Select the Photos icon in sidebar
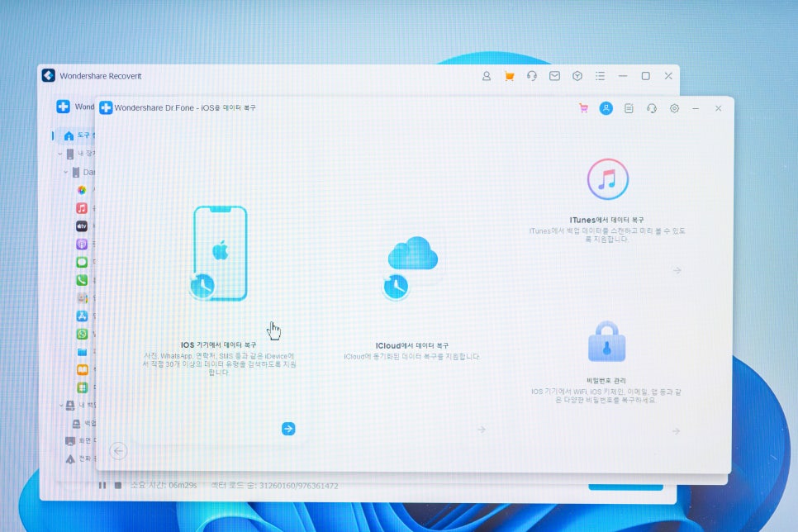 coord(82,190)
